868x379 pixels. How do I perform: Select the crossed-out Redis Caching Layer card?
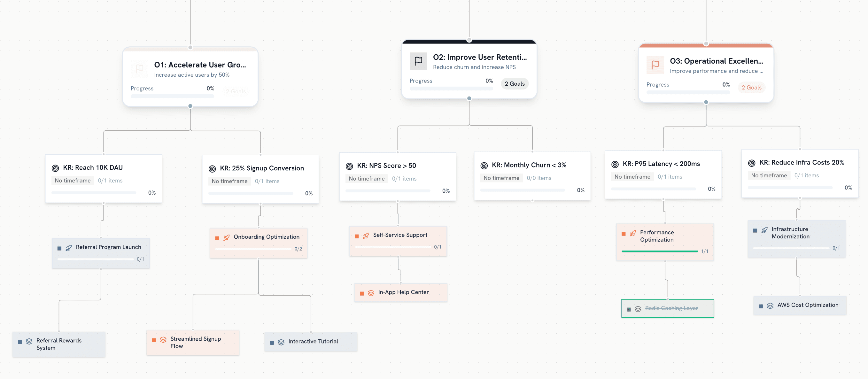coord(667,308)
